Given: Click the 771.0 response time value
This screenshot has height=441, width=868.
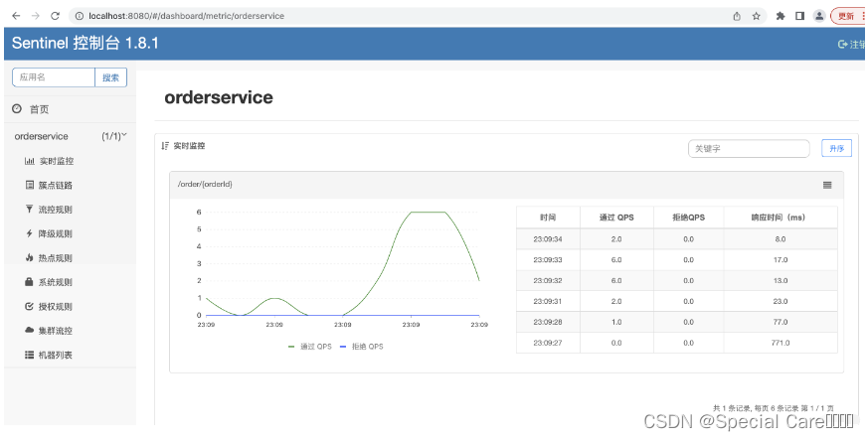Looking at the screenshot, I should 781,343.
